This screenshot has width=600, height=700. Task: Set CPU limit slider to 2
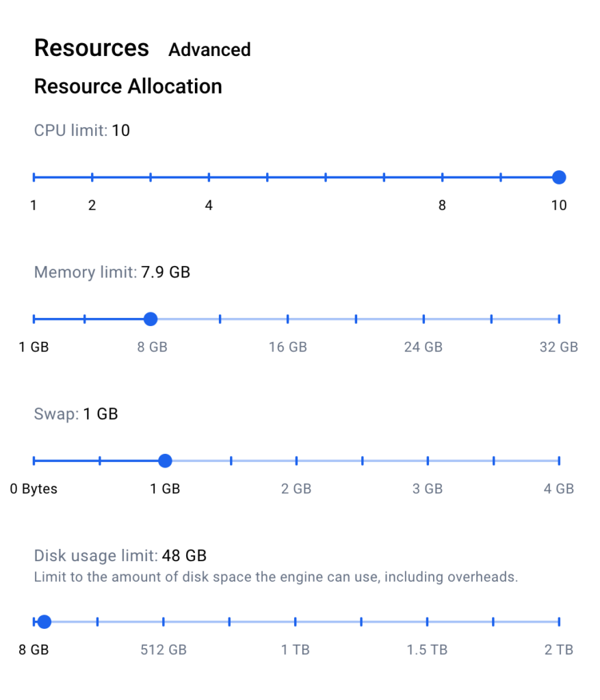92,178
